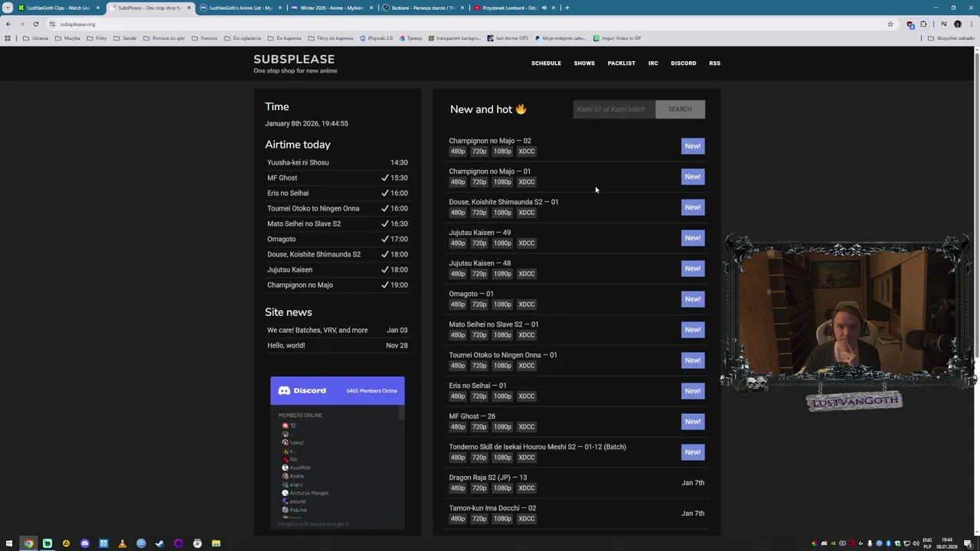Open the Imgur Video to GIF bookmark
This screenshot has height=551, width=980.
(x=617, y=38)
